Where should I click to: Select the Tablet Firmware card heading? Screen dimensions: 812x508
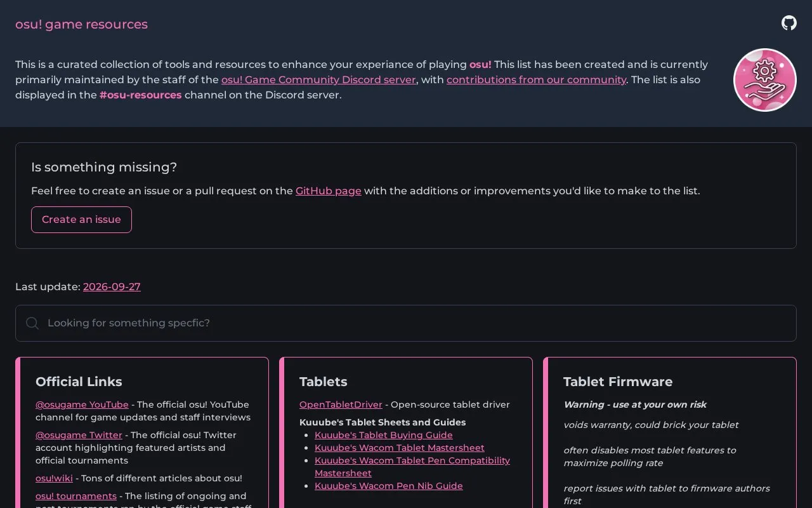[618, 382]
